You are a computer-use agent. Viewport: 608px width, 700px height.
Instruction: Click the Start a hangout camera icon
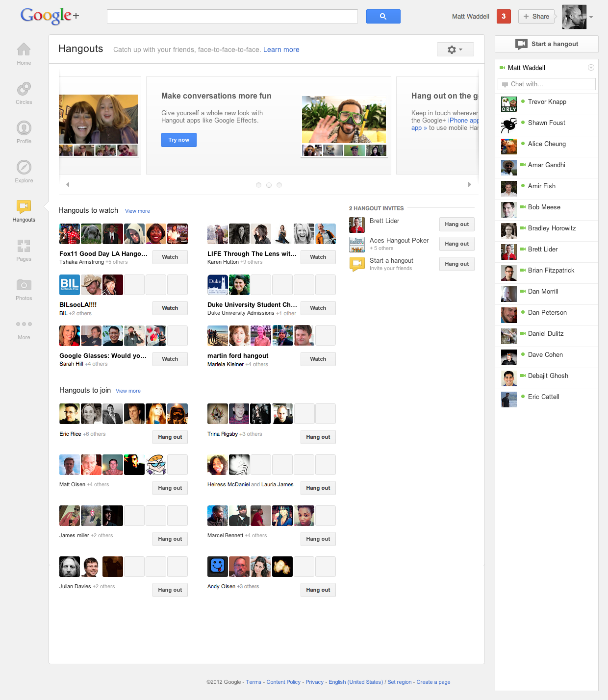521,44
